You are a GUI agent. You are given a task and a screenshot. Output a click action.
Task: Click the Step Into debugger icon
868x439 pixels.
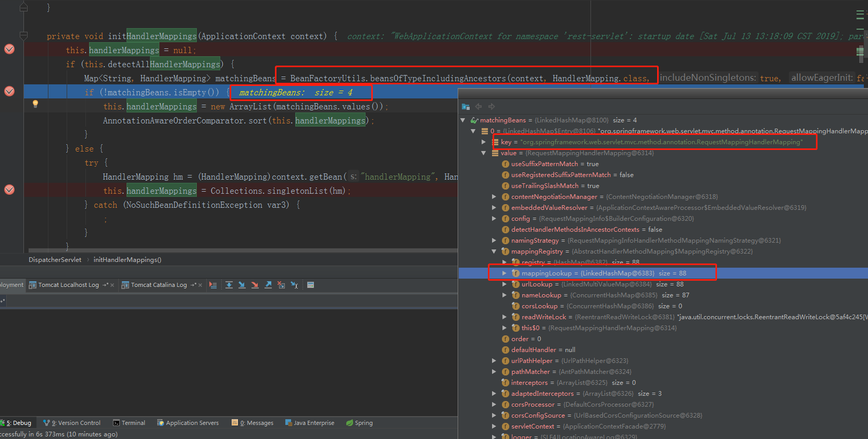(242, 285)
